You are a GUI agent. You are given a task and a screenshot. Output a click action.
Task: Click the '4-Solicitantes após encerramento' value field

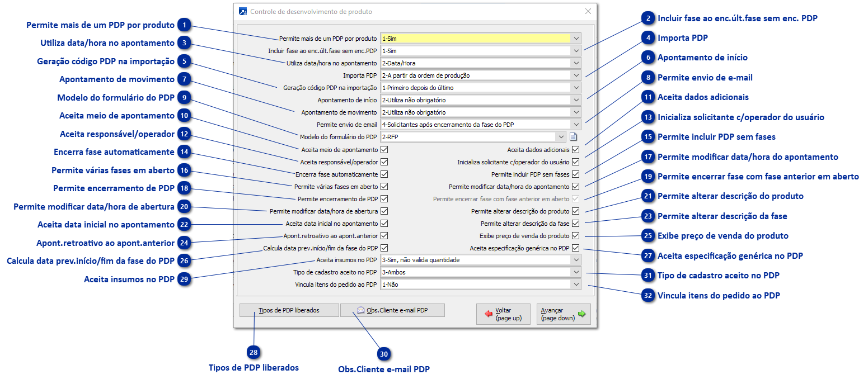[481, 125]
